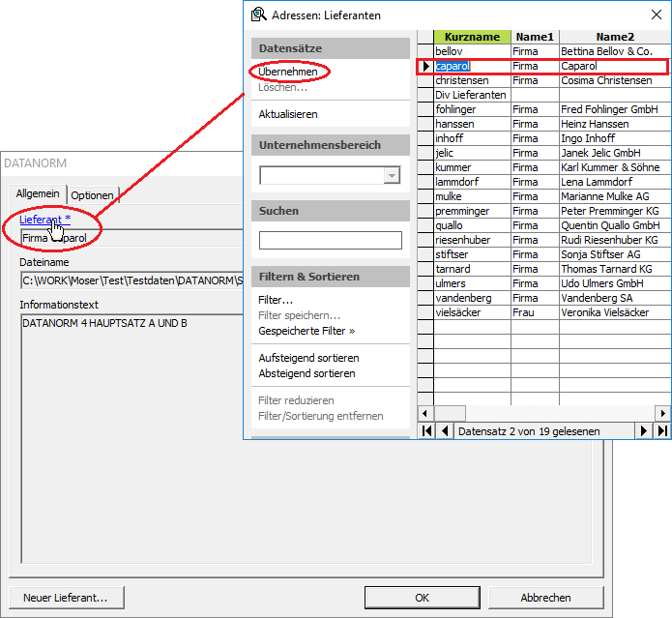Choose Aktualisieren in the sidebar

pyautogui.click(x=288, y=114)
